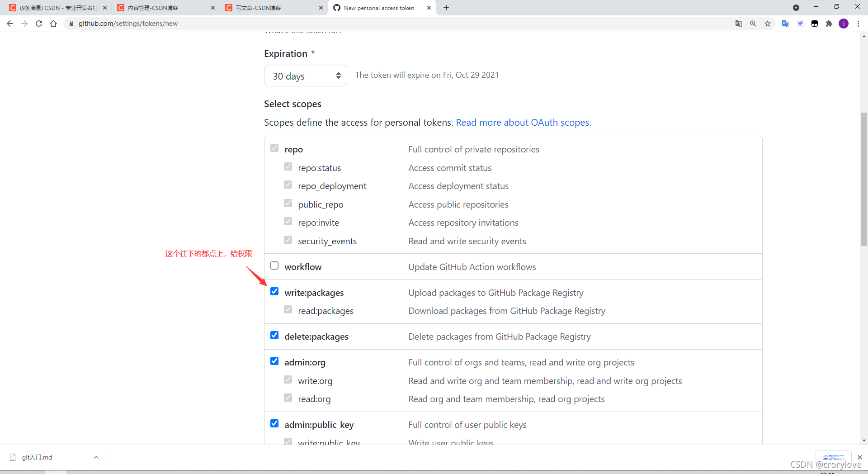The height and width of the screenshot is (474, 868).
Task: Toggle the repo:status checkbox
Action: pos(288,166)
